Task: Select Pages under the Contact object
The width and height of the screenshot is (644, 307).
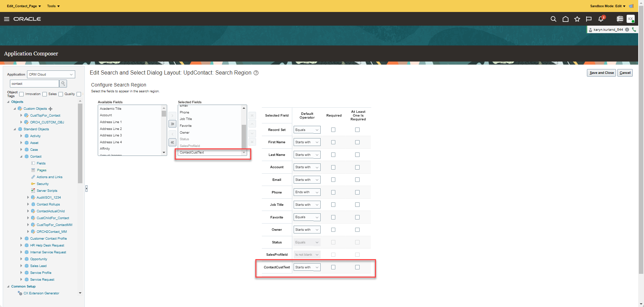Action: pyautogui.click(x=42, y=170)
